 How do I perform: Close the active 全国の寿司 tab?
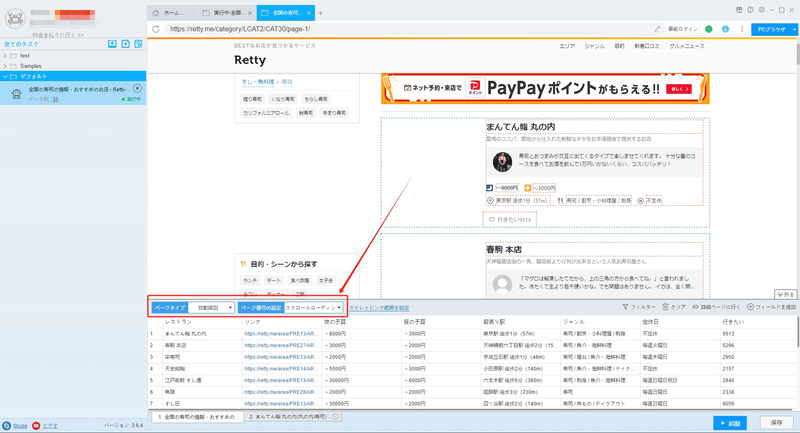(309, 13)
